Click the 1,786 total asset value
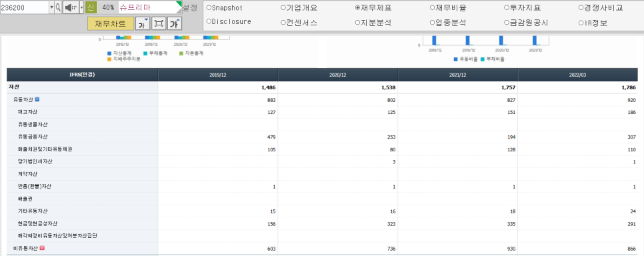 (x=629, y=87)
